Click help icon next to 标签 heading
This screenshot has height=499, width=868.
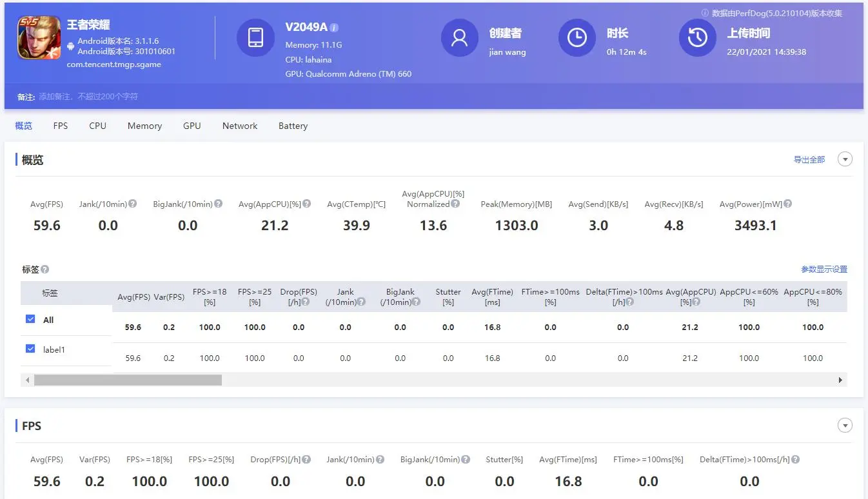[x=44, y=269]
